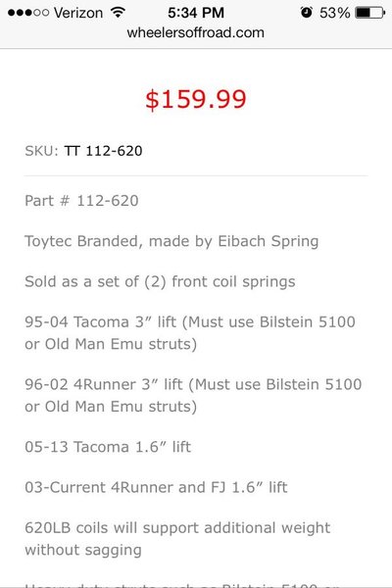Tap the Wi-Fi status icon
Image resolution: width=392 pixels, height=588 pixels.
click(x=118, y=13)
